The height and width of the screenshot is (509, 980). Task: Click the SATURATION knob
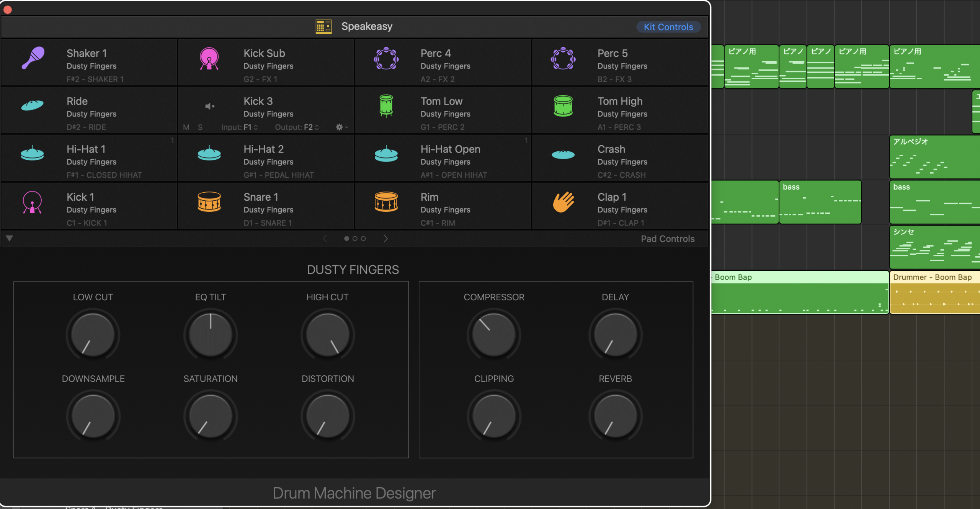coord(211,416)
